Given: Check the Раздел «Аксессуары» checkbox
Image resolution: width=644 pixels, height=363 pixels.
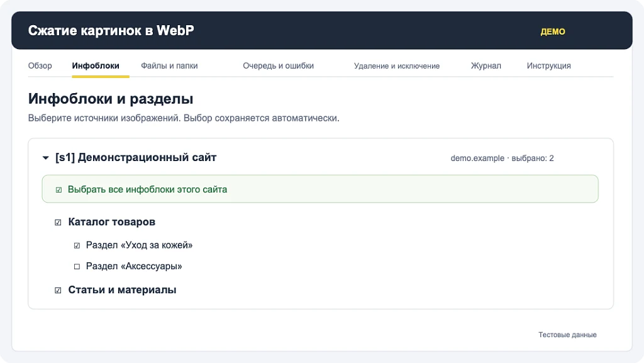Looking at the screenshot, I should pyautogui.click(x=77, y=267).
